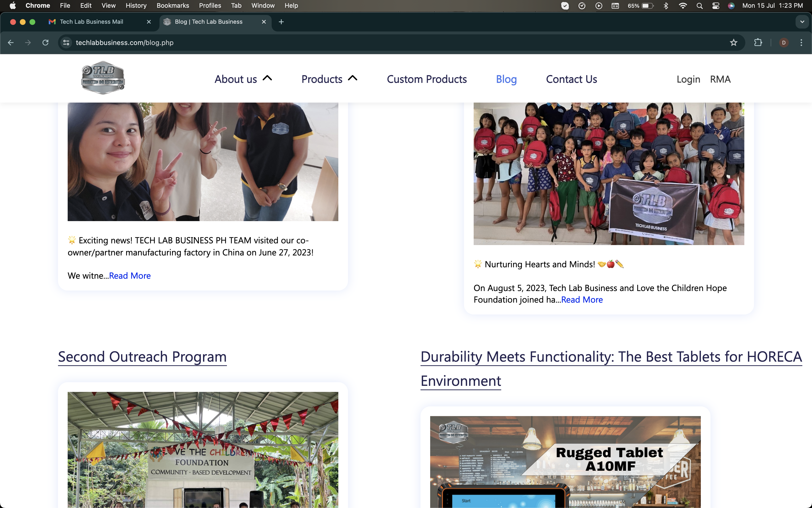Open the Chrome menu in the menu bar
Screen dimensions: 812x508
coord(38,6)
